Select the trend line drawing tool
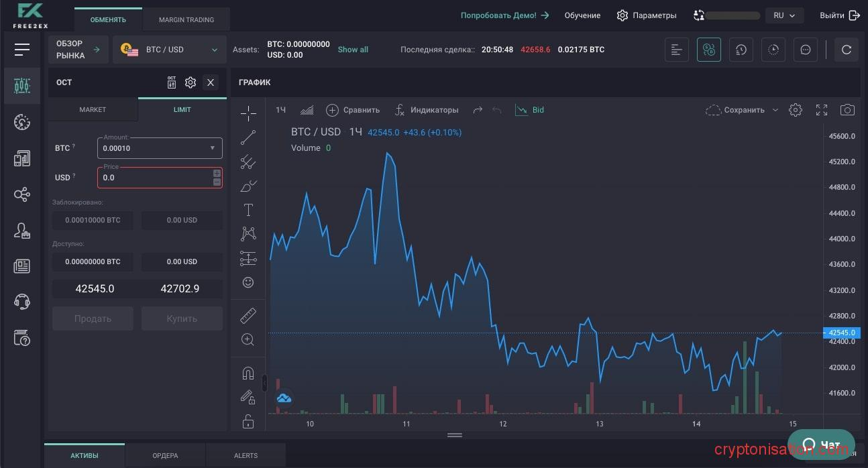Image resolution: width=868 pixels, height=468 pixels. (248, 137)
